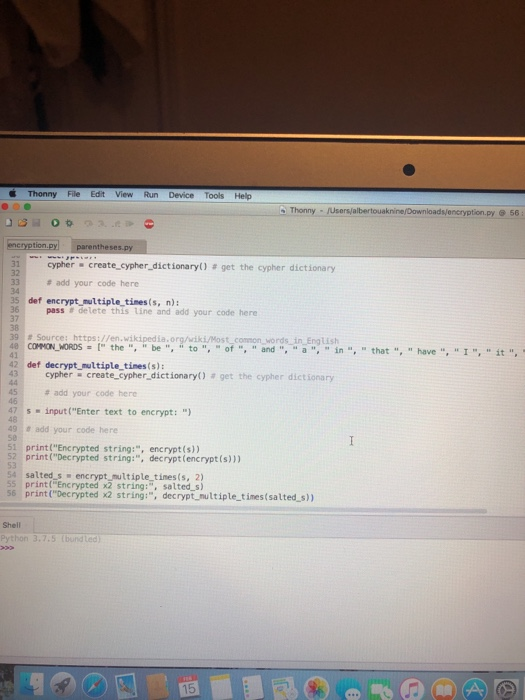Open Messages app in the dock

(348, 688)
